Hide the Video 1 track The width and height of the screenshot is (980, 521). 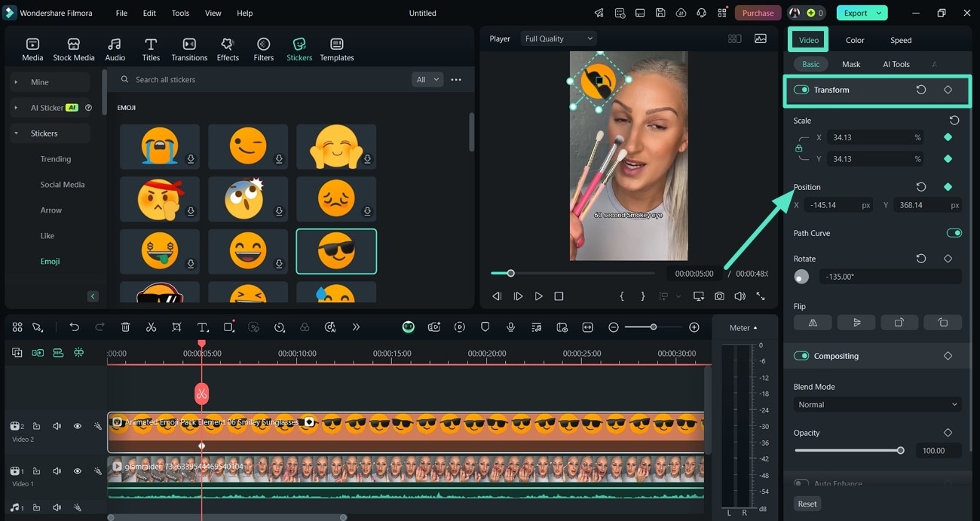pos(77,471)
